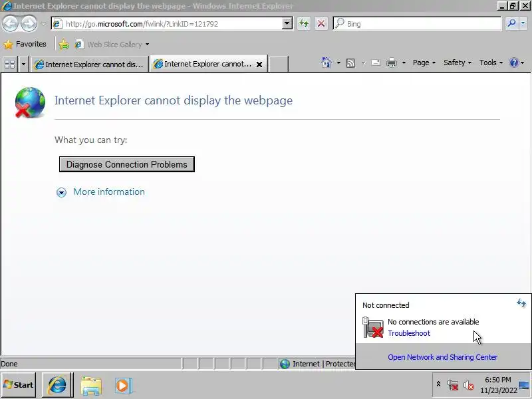Viewport: 532px width, 399px height.
Task: Click the RSS feeds icon
Action: (x=350, y=63)
